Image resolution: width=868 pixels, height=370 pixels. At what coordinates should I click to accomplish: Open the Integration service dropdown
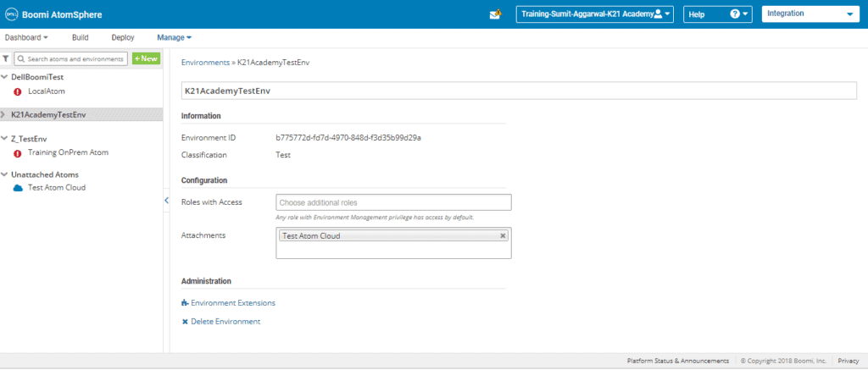click(810, 14)
